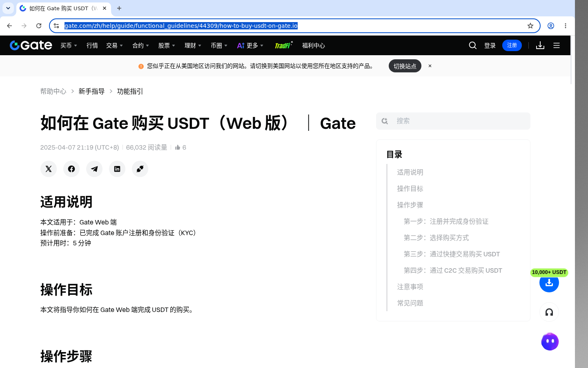This screenshot has width=588, height=368.
Task: Click the blue 注册 register button
Action: [512, 45]
